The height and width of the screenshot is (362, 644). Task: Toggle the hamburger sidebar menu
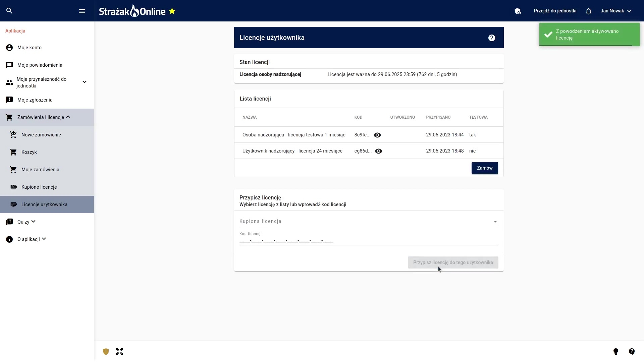click(82, 11)
